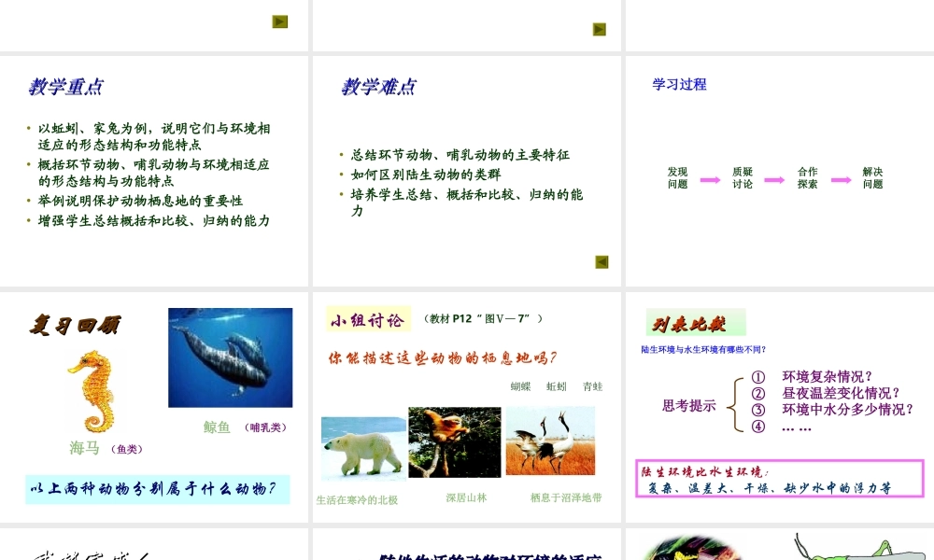Click the bullet starting 概括环节动物、哺乳动物与环境相适应
This screenshot has height=560, width=934.
(153, 173)
